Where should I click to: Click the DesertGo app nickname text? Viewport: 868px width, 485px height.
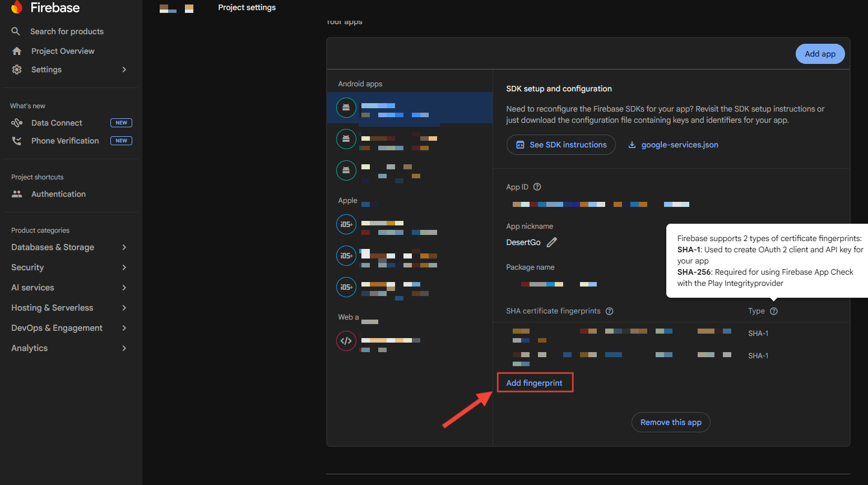(x=523, y=242)
